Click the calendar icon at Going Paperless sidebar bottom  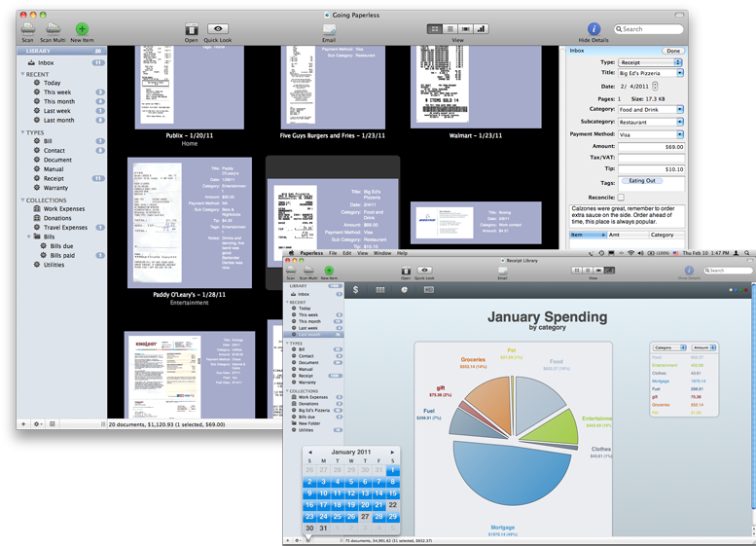(53, 424)
